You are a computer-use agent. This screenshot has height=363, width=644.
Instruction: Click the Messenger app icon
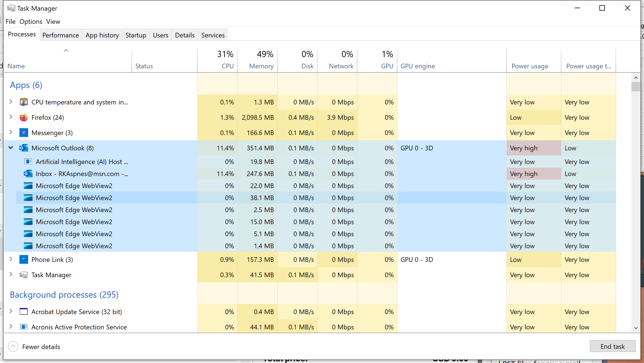point(24,133)
